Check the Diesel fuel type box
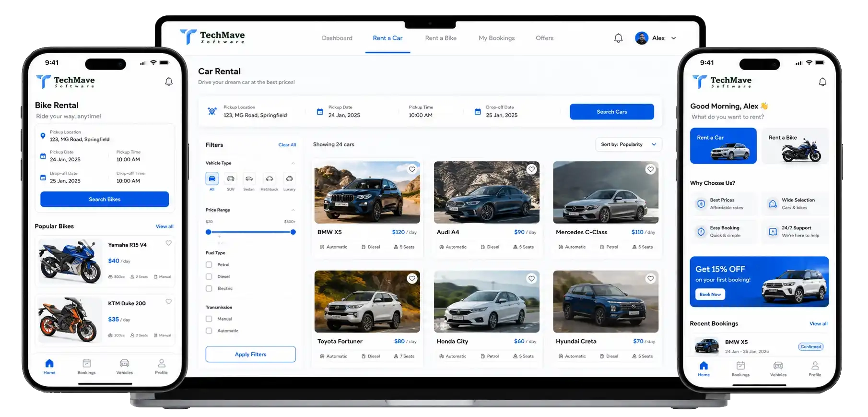868x417 pixels. [x=209, y=276]
